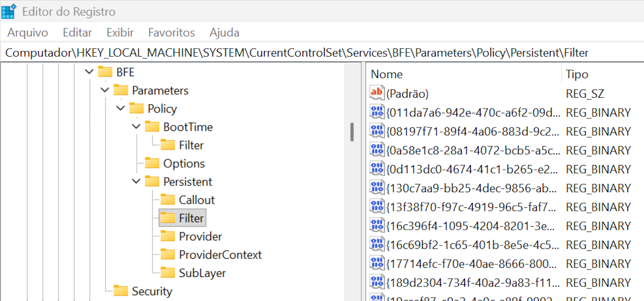Click the (Padrão) string value icon
This screenshot has height=301, width=644.
(x=377, y=93)
